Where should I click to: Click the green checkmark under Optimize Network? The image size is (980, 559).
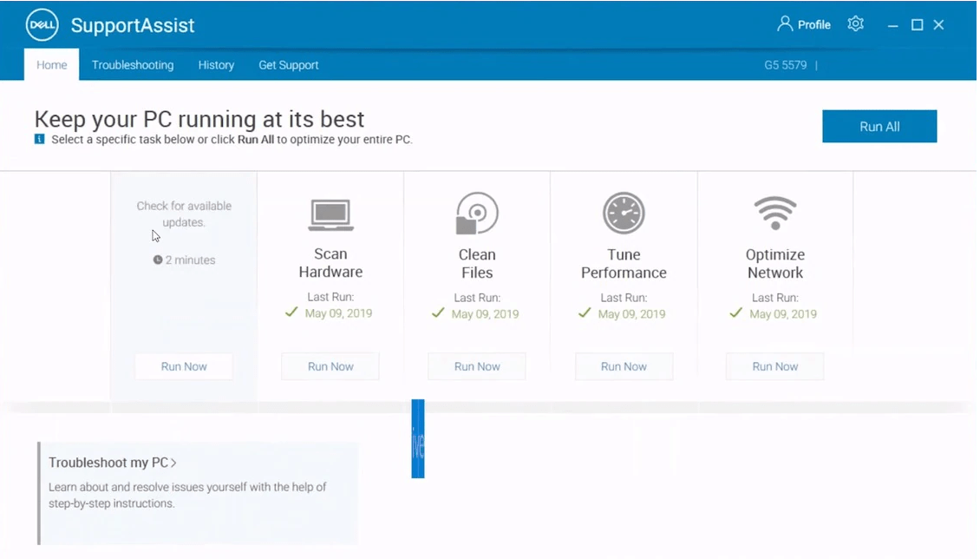[735, 312]
